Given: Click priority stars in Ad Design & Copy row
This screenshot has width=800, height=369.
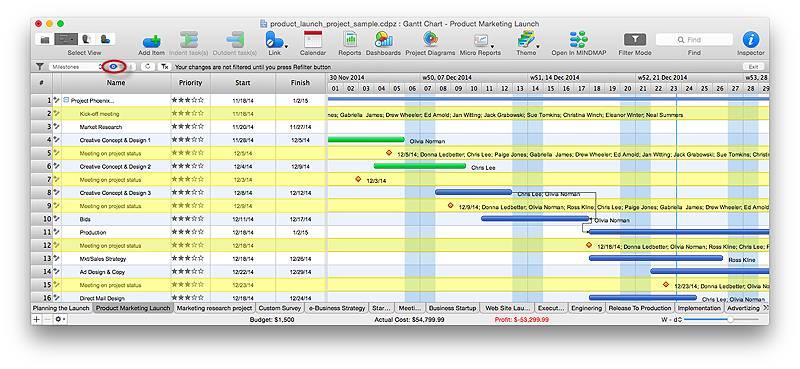Looking at the screenshot, I should 187,272.
